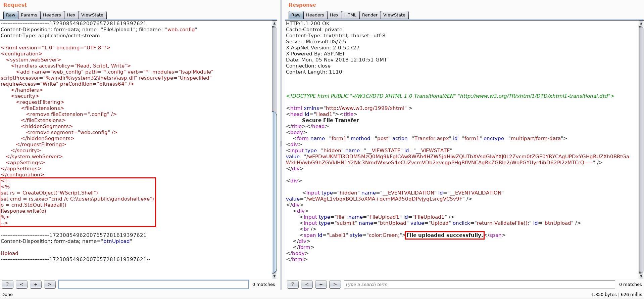Click 'Content-Type: application/octet-stream' line
Image resolution: width=644 pixels, height=299 pixels.
click(50, 36)
